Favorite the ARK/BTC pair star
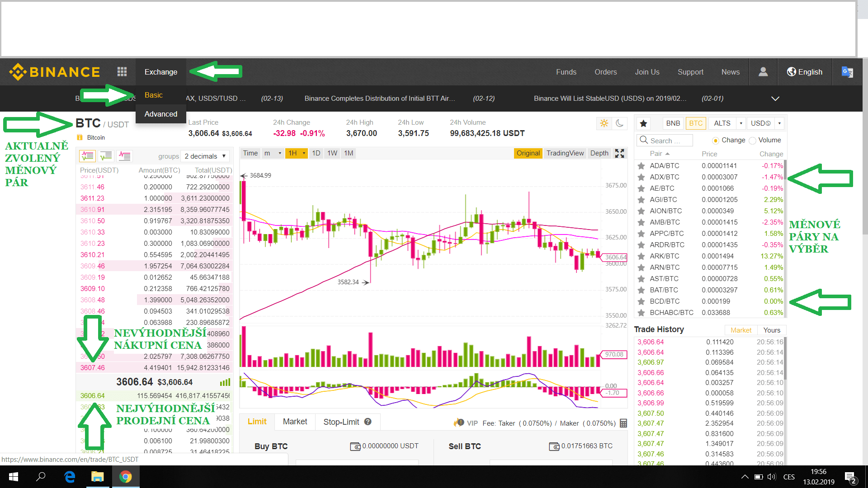Image resolution: width=868 pixels, height=488 pixels. [x=641, y=256]
